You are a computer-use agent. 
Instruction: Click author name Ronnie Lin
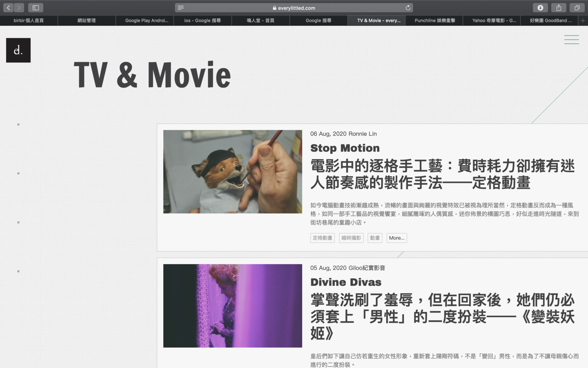pyautogui.click(x=363, y=134)
